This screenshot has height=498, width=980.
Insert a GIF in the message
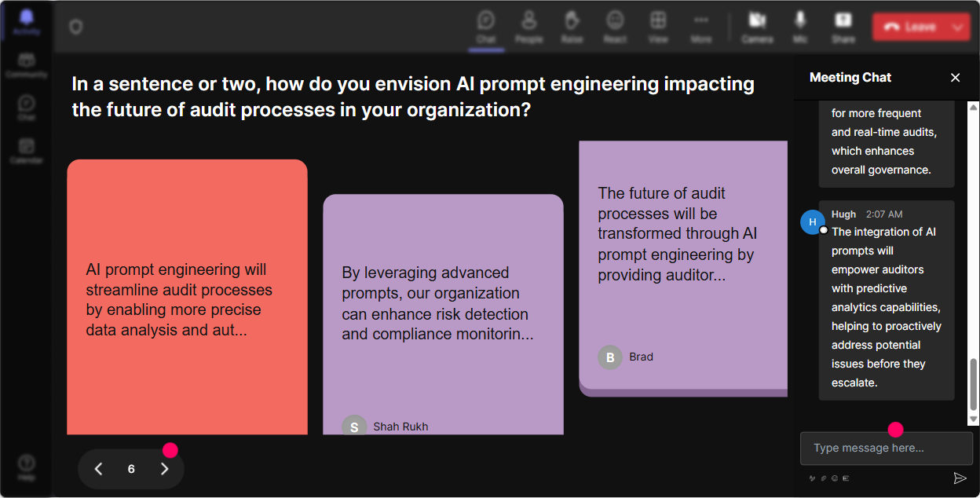tap(845, 478)
